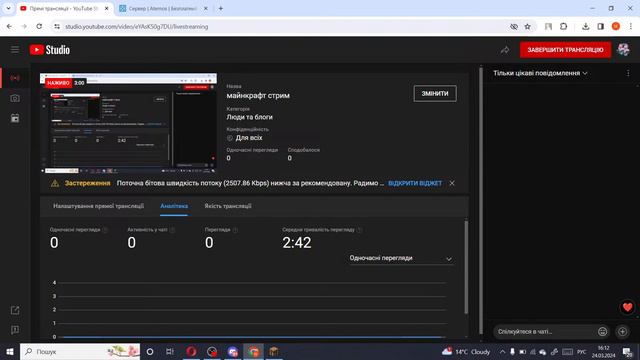The image size is (640, 360).
Task: Switch to the second browser tab Сервер
Action: 163,8
